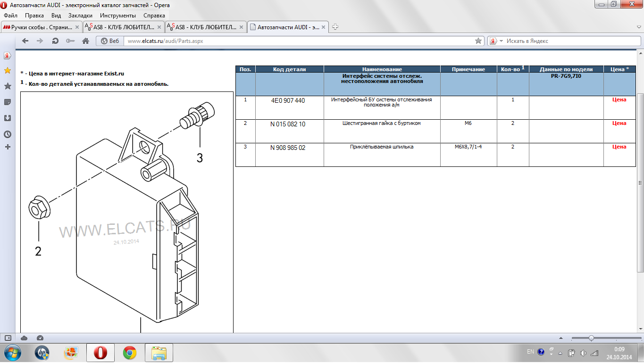Go to the Home page icon
The height and width of the screenshot is (363, 644).
(85, 41)
